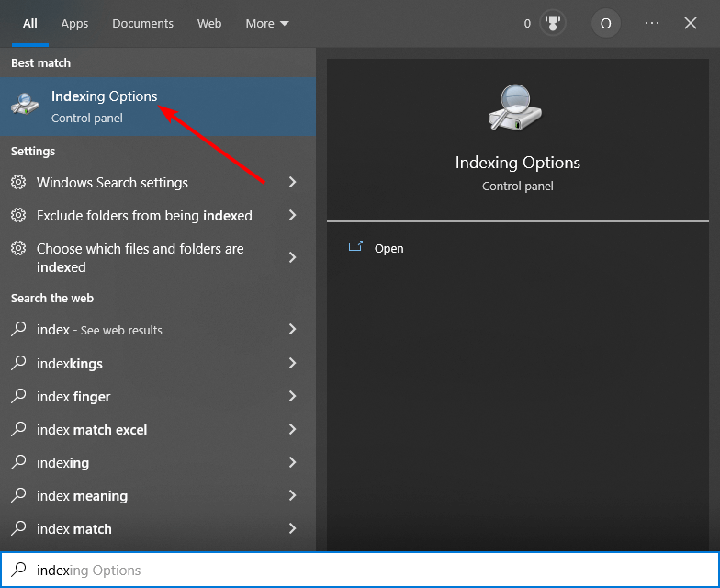Click Indexing Options title in preview pane
This screenshot has width=720, height=588.
tap(518, 163)
